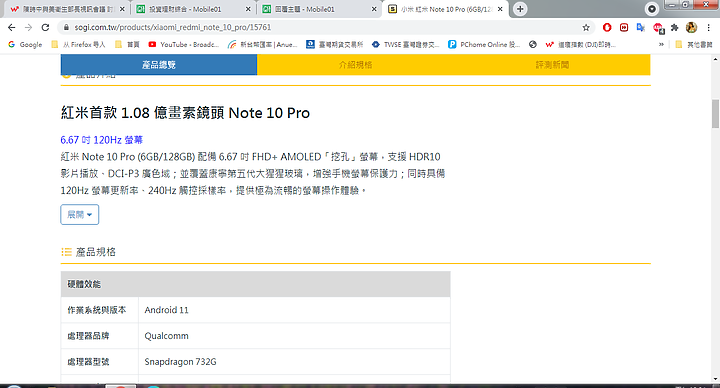This screenshot has height=388, width=720.
Task: Click the 處理器型號 row label
Action: pyautogui.click(x=88, y=362)
